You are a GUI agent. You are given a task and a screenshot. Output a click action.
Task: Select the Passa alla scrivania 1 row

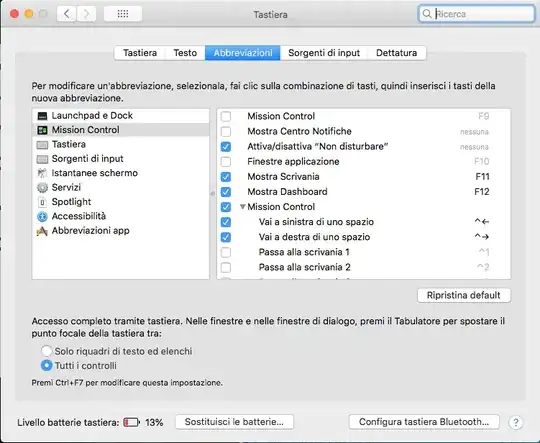point(364,253)
